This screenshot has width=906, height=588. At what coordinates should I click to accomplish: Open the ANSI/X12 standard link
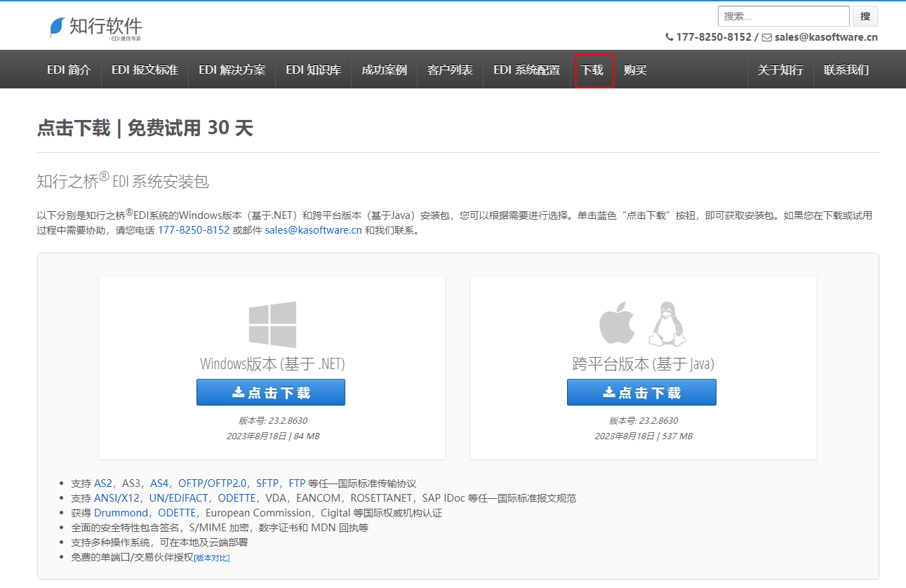(x=117, y=498)
